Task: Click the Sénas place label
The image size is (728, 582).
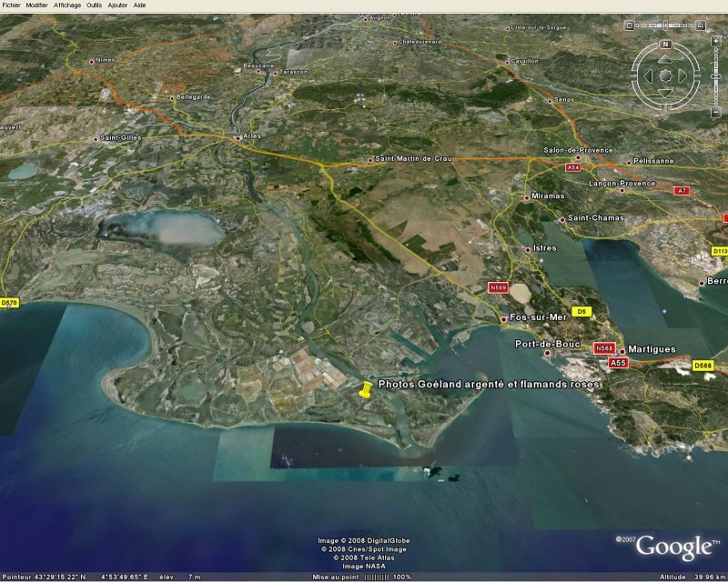Action: [x=563, y=100]
